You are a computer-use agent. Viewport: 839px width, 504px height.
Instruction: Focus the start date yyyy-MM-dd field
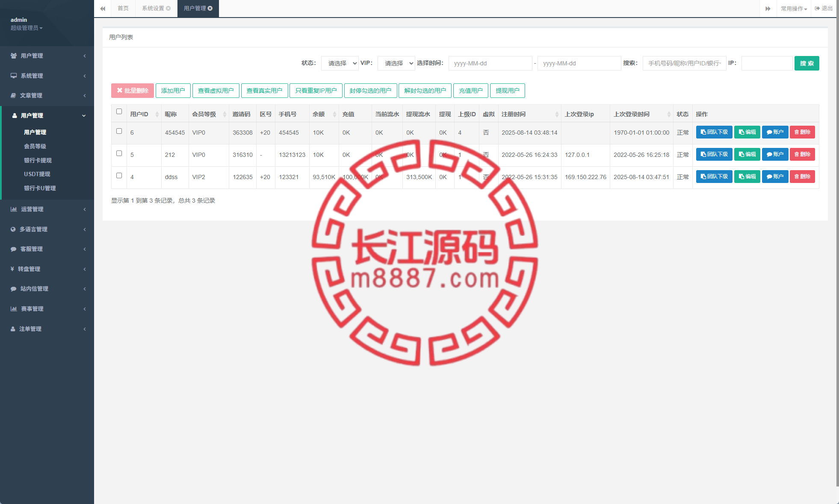coord(490,63)
